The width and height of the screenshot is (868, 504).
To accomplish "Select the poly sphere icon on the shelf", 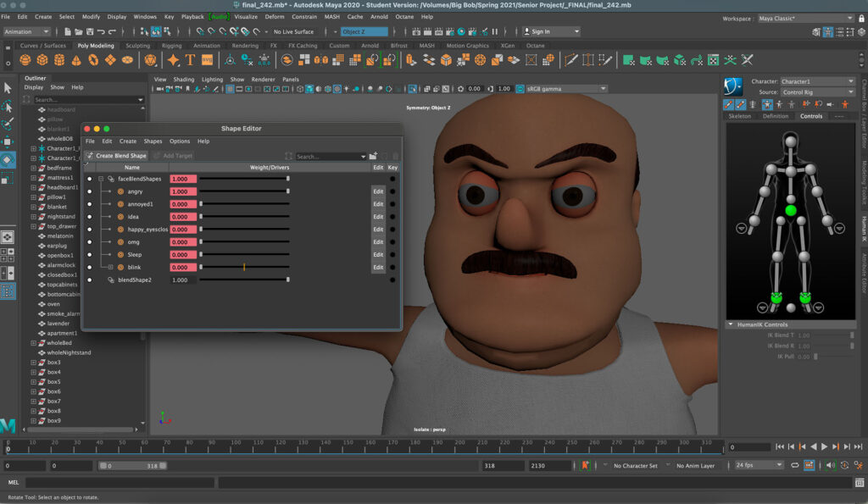I will [x=25, y=60].
